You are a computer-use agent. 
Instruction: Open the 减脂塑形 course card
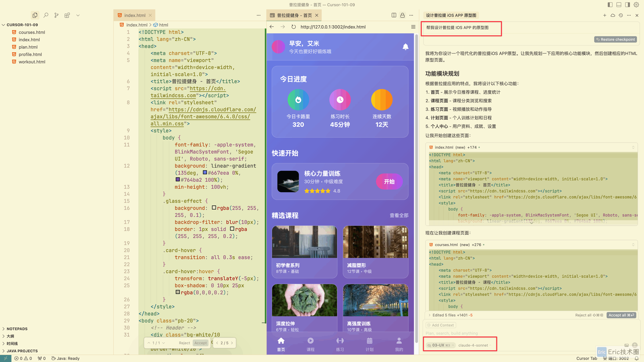(x=375, y=252)
